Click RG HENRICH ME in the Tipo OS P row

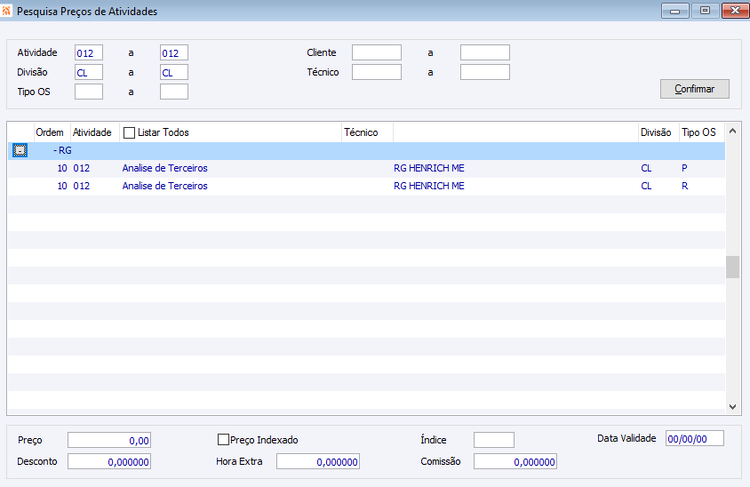[429, 168]
